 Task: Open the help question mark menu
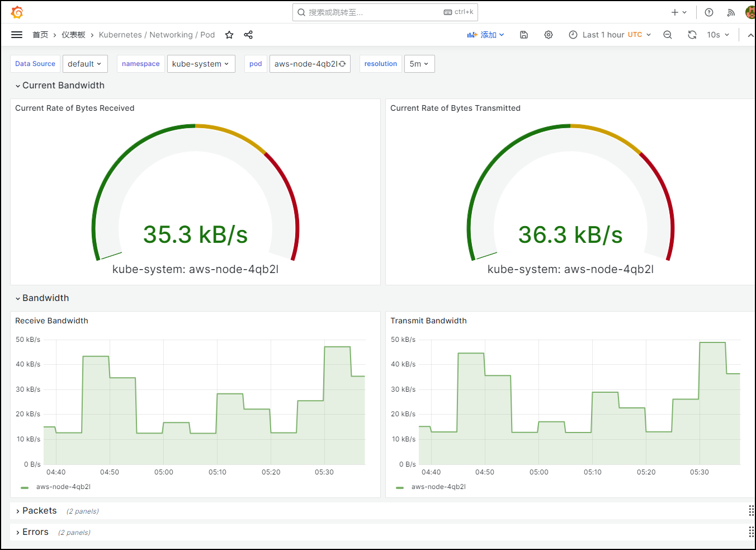click(x=709, y=12)
